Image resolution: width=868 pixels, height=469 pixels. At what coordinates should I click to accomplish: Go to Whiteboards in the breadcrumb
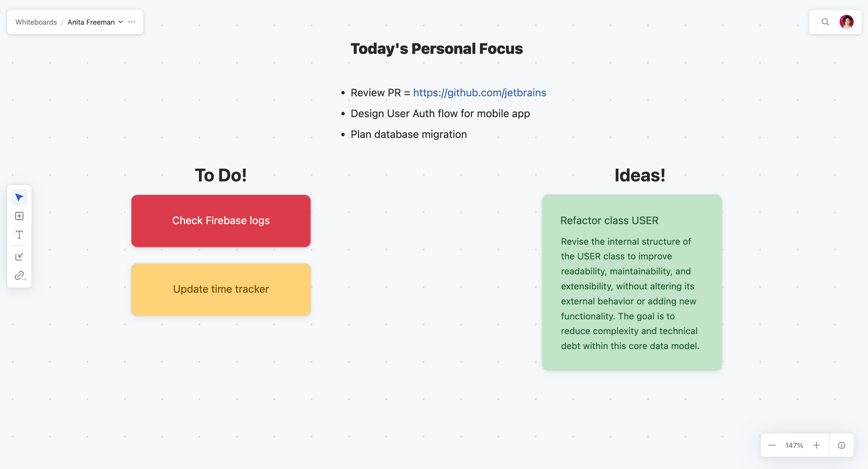click(x=36, y=22)
